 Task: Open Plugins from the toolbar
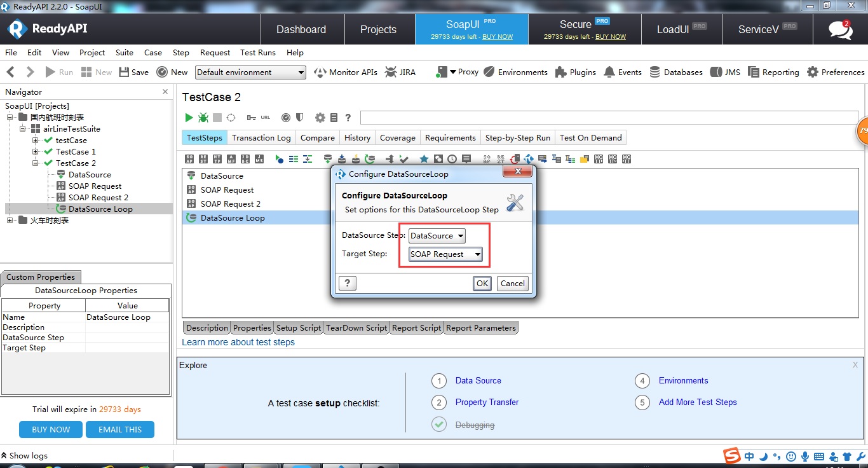576,72
